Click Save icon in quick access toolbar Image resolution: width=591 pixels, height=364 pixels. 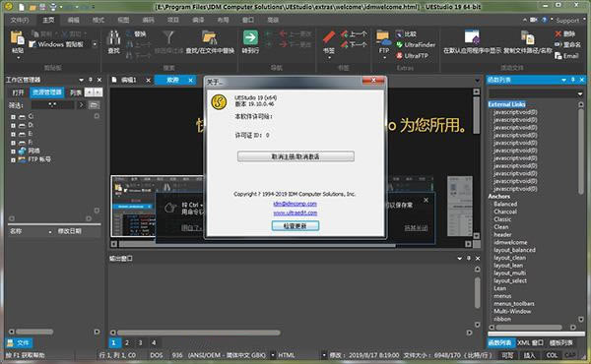[x=43, y=7]
